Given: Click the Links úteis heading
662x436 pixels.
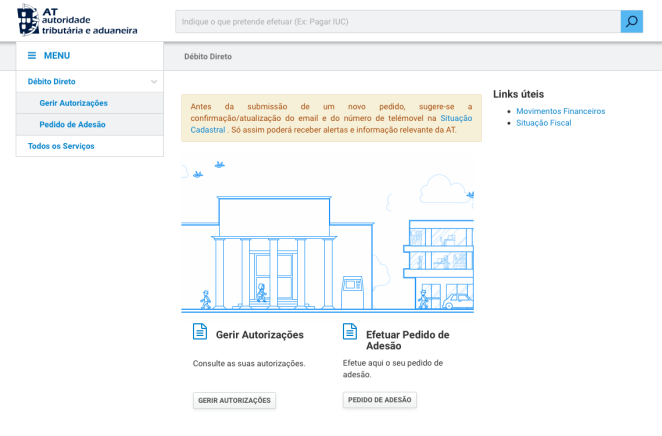Looking at the screenshot, I should point(518,94).
